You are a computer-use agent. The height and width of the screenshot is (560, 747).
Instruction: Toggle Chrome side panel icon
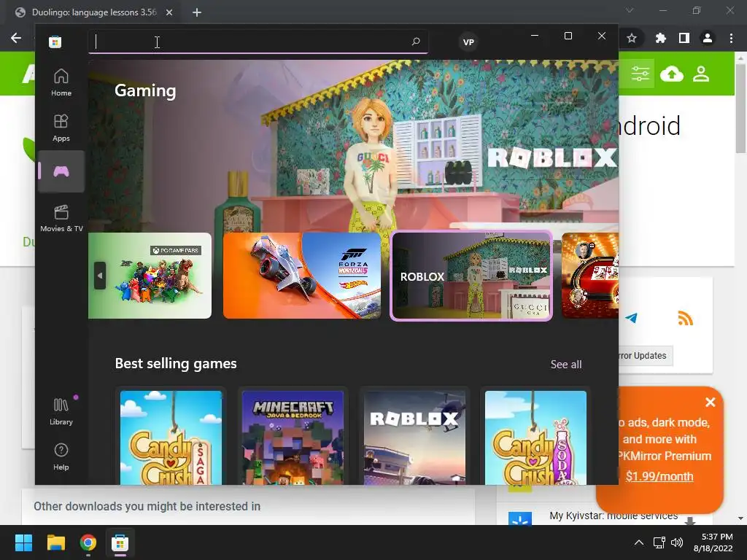pyautogui.click(x=684, y=38)
